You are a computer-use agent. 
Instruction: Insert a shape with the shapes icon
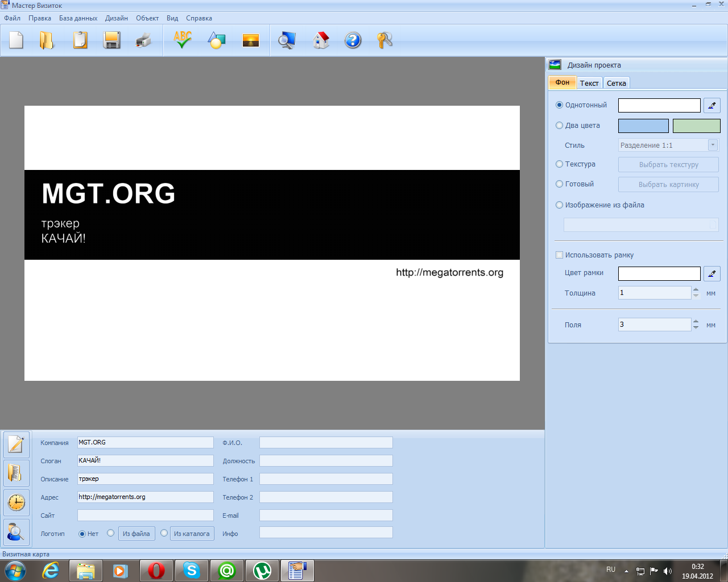click(x=217, y=40)
